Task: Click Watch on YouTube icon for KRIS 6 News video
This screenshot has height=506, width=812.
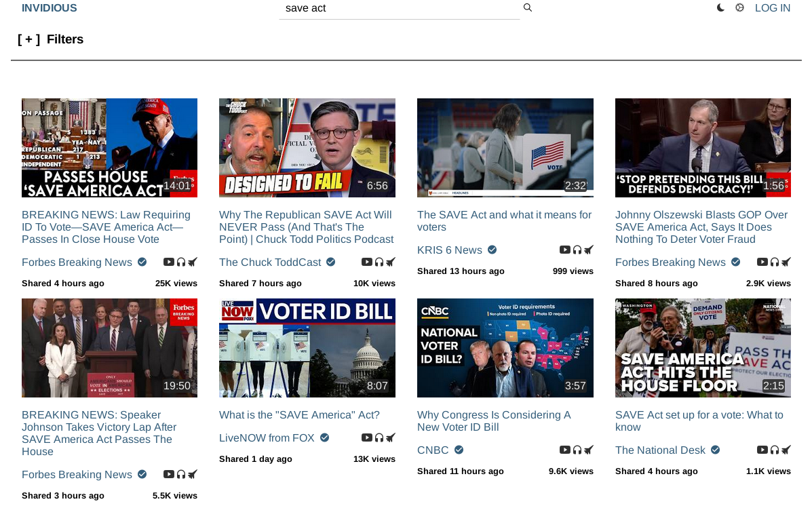Action: click(x=564, y=250)
